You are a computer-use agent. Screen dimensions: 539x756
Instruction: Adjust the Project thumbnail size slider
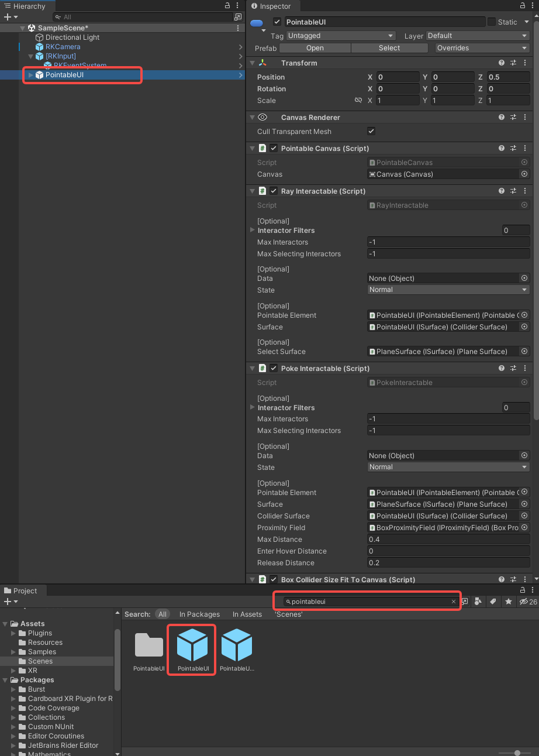pyautogui.click(x=516, y=752)
